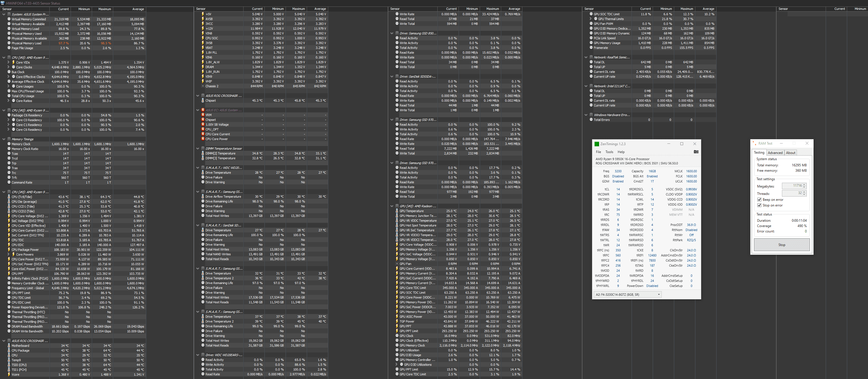Click the red X icon beside CPU_OPT

(203, 129)
